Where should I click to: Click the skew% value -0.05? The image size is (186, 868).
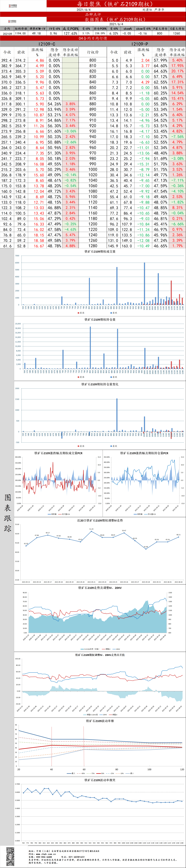(127, 33)
